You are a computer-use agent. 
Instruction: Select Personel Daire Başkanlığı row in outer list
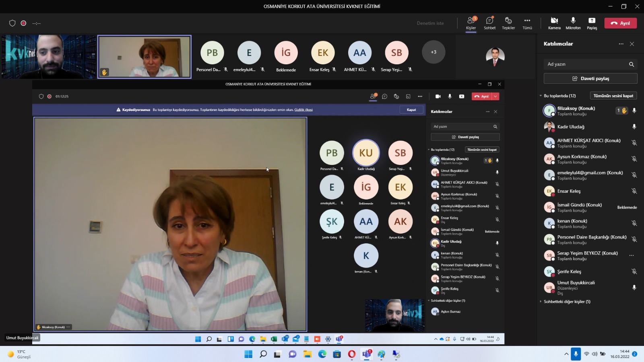(590, 239)
